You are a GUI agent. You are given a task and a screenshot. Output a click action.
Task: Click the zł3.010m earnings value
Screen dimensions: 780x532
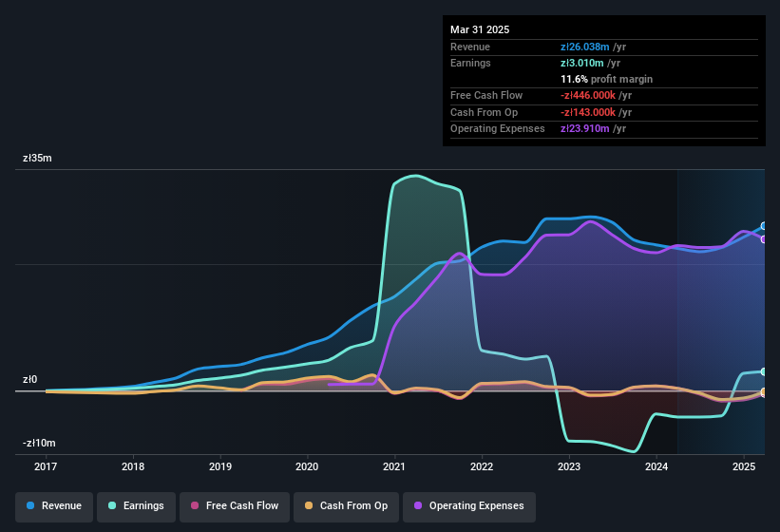point(582,63)
